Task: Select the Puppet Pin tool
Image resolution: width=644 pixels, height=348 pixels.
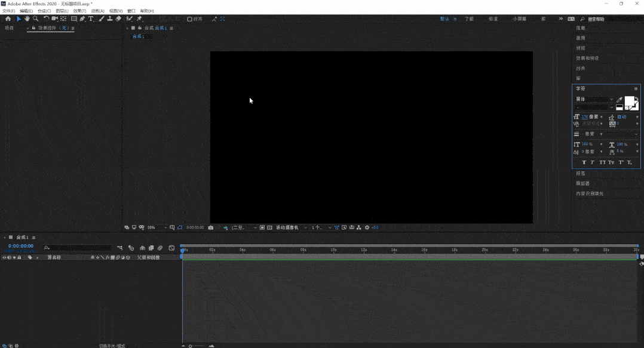Action: coord(140,19)
